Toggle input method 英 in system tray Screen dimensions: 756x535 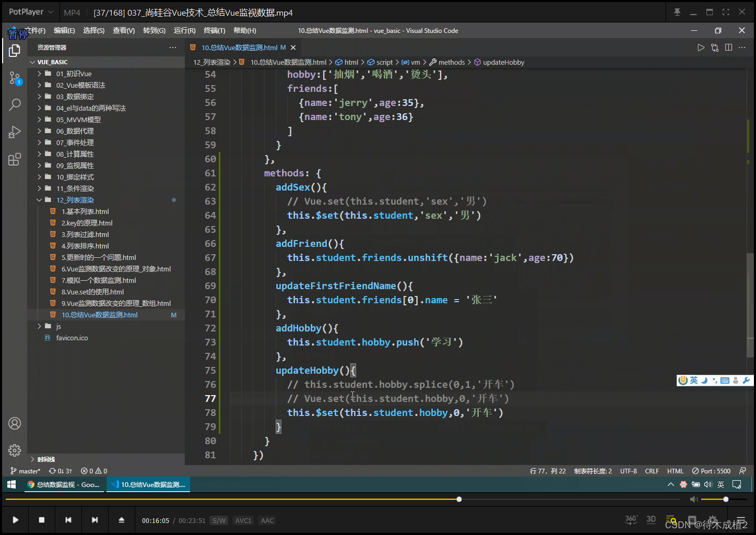click(720, 484)
